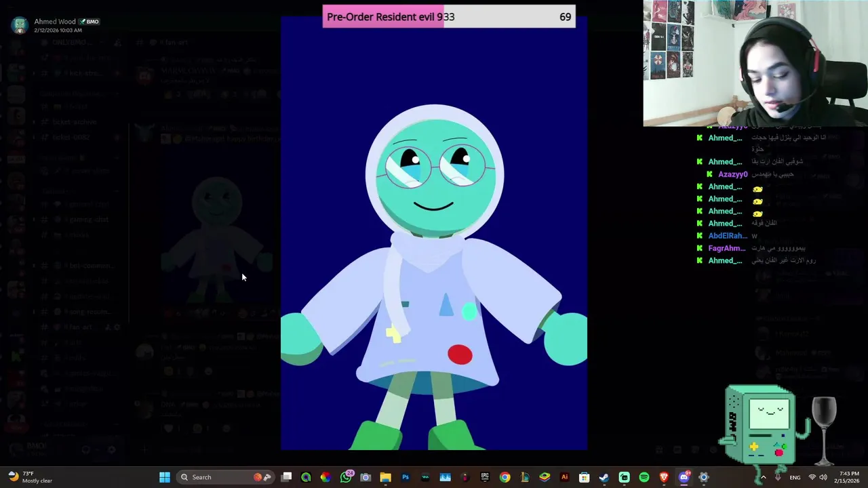Click the Ahmed Wood username label

pos(55,22)
